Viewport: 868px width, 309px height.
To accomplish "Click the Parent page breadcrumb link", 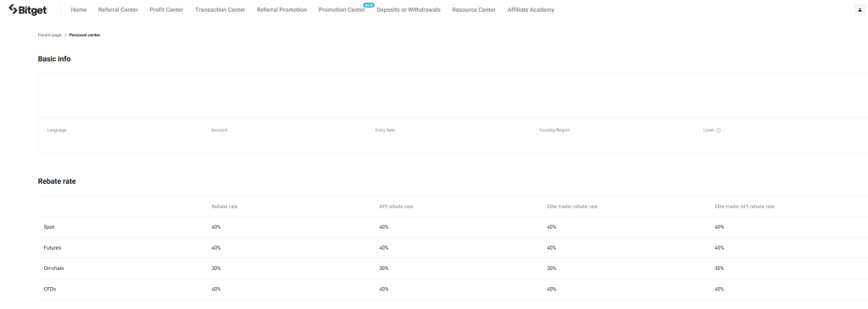I will 50,35.
